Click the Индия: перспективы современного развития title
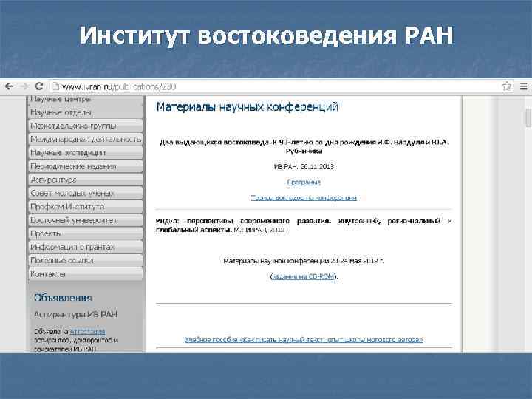The image size is (532, 399). pyautogui.click(x=304, y=225)
